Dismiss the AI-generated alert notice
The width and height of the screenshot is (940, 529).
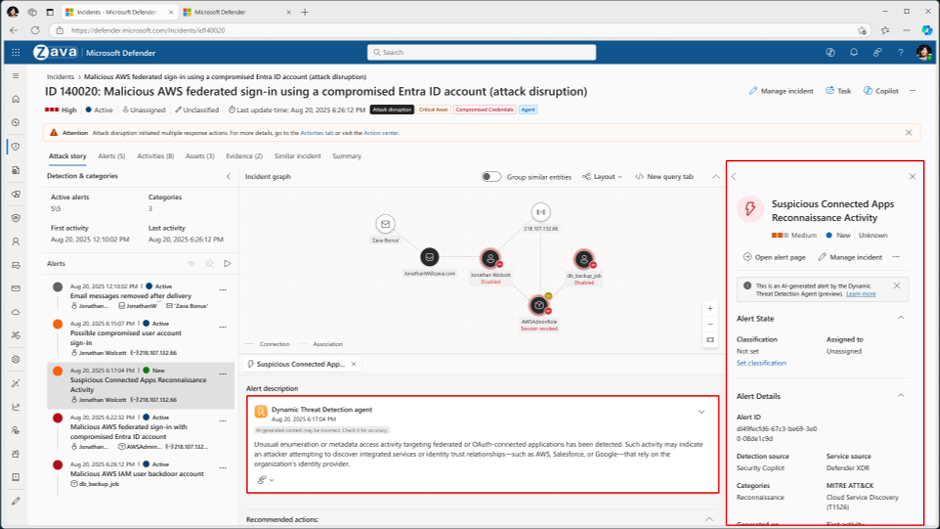click(897, 285)
